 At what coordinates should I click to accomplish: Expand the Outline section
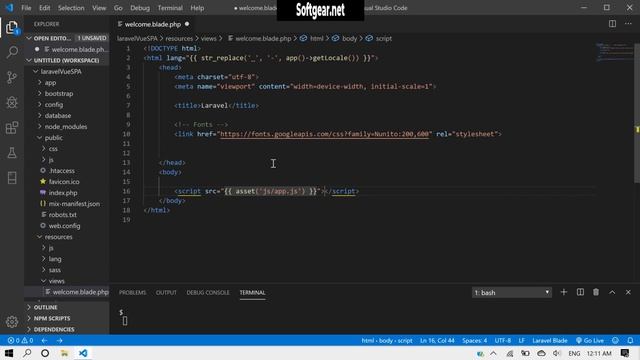coord(67,307)
